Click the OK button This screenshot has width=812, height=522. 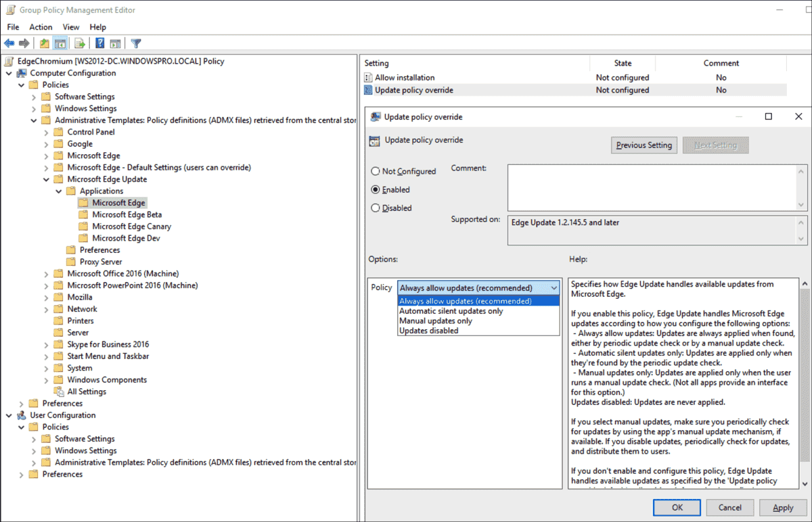(677, 507)
